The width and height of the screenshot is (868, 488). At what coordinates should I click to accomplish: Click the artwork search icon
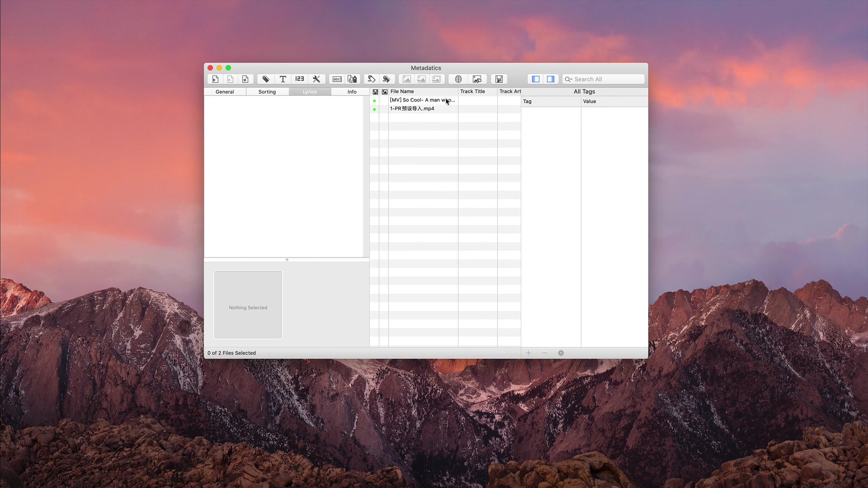477,79
